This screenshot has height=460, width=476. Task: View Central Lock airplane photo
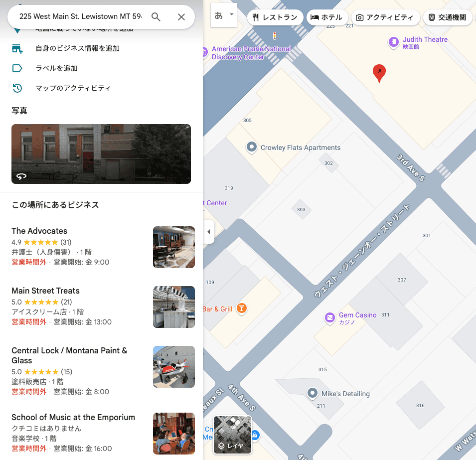pyautogui.click(x=174, y=367)
